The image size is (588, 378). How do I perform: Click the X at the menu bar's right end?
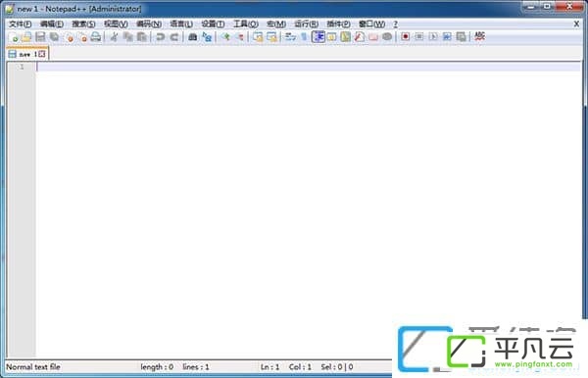click(577, 24)
